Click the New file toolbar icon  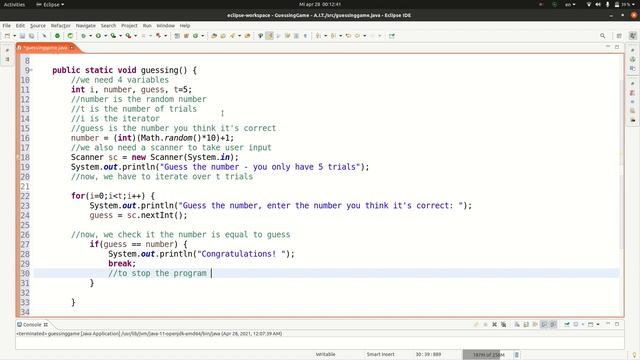coord(7,36)
